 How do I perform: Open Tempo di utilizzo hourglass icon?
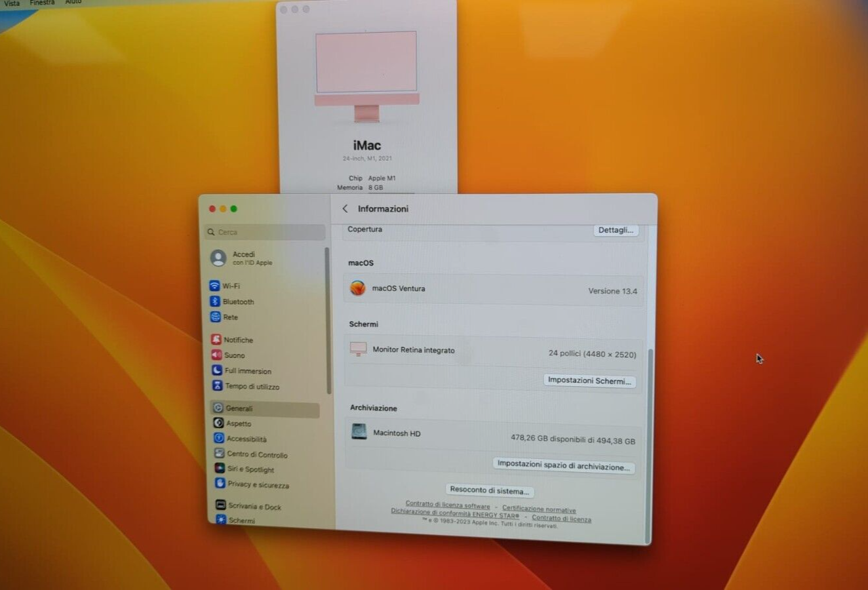(218, 385)
